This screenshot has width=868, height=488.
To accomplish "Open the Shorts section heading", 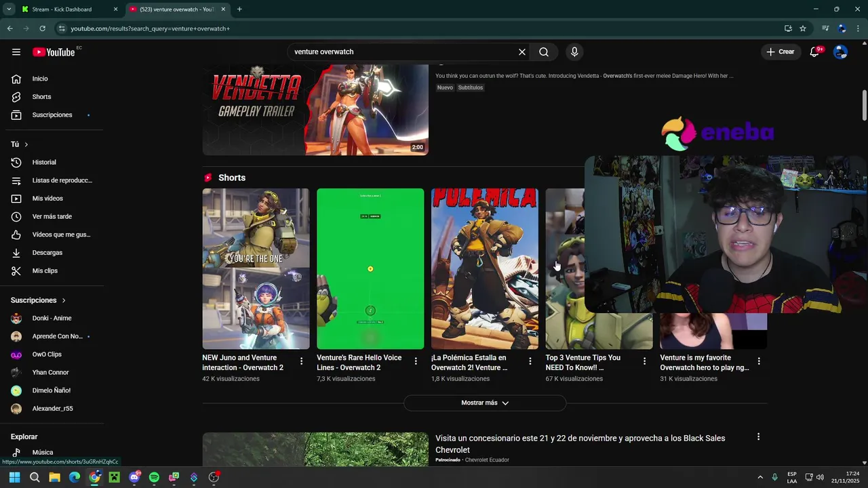I will (232, 178).
